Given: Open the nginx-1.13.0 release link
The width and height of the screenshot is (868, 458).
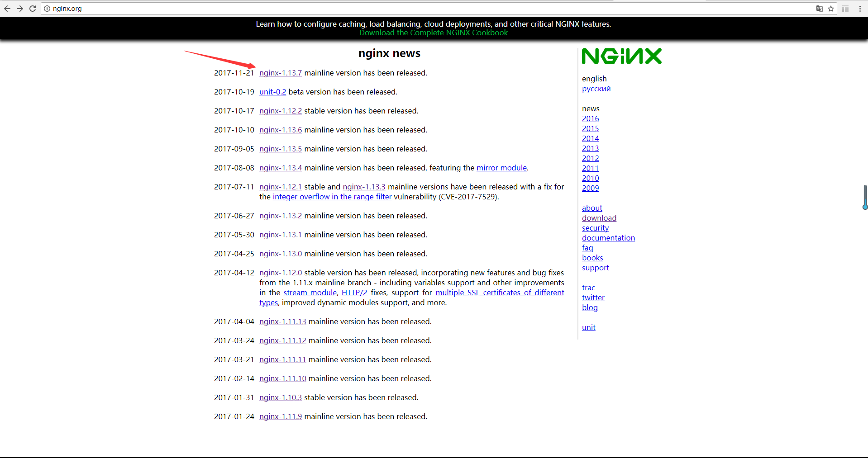Looking at the screenshot, I should (281, 254).
